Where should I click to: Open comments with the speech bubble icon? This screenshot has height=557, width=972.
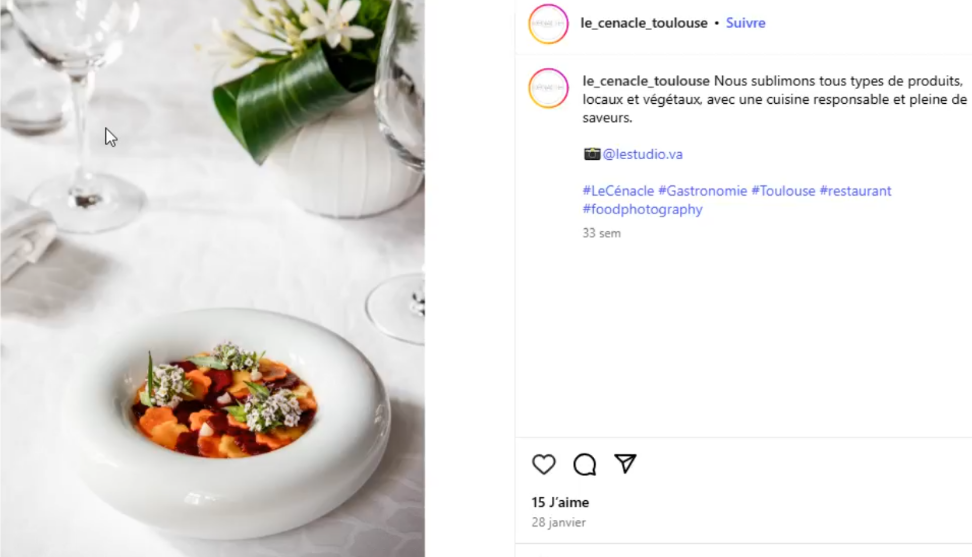point(585,464)
